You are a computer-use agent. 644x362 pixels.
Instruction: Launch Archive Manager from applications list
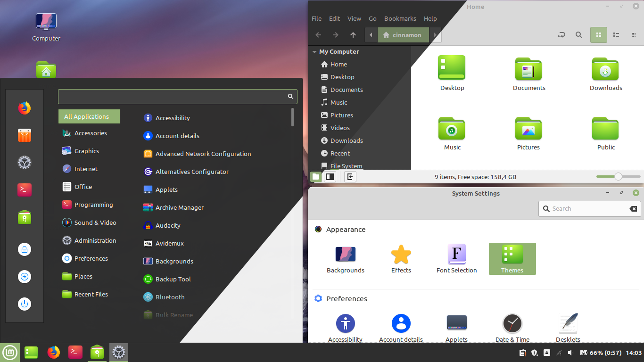[x=173, y=207]
